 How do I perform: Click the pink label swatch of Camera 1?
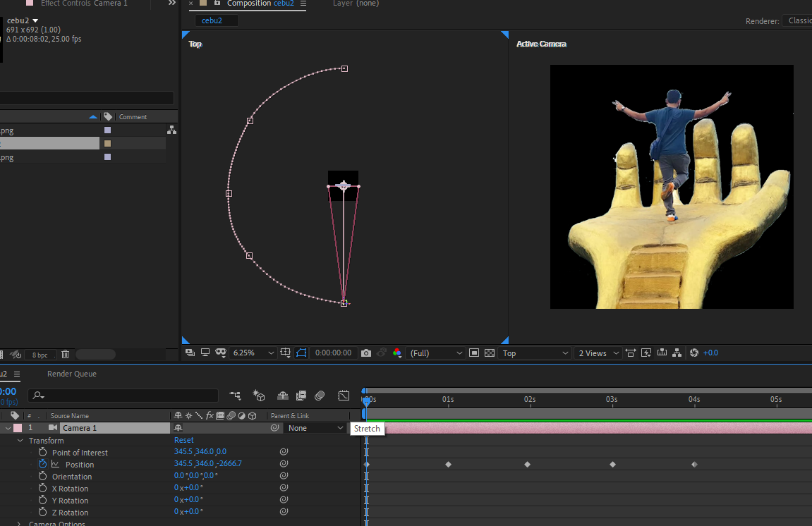[18, 428]
